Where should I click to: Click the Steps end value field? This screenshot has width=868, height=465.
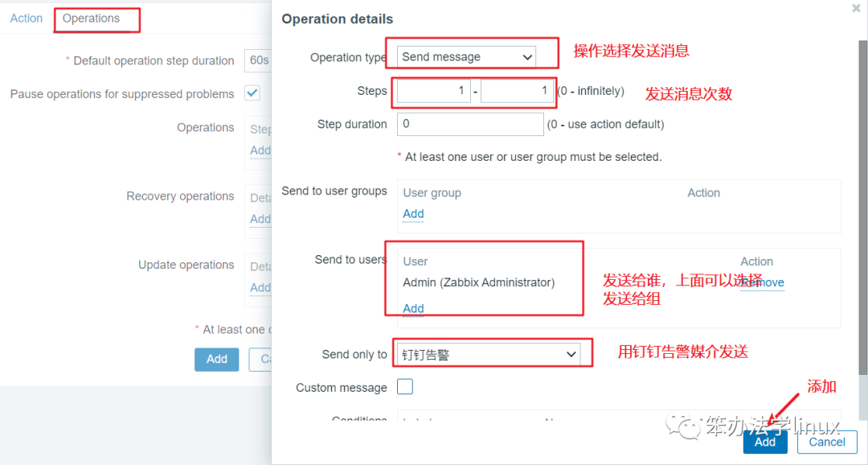click(517, 91)
